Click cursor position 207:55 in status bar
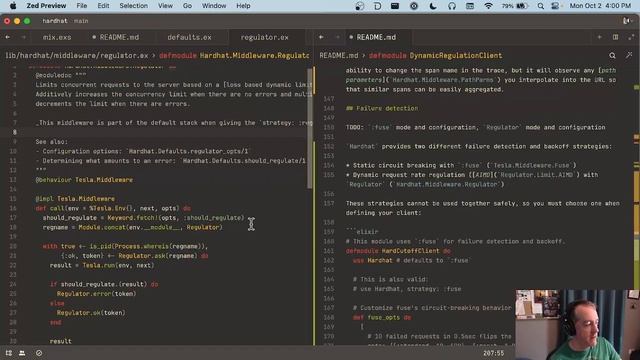Screen dimensions: 640x360 pyautogui.click(x=493, y=353)
